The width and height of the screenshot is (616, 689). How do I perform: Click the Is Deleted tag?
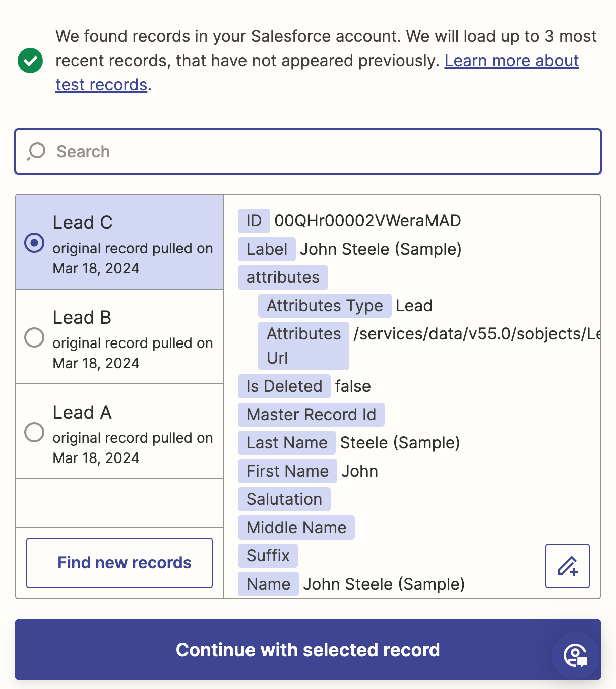(x=284, y=386)
